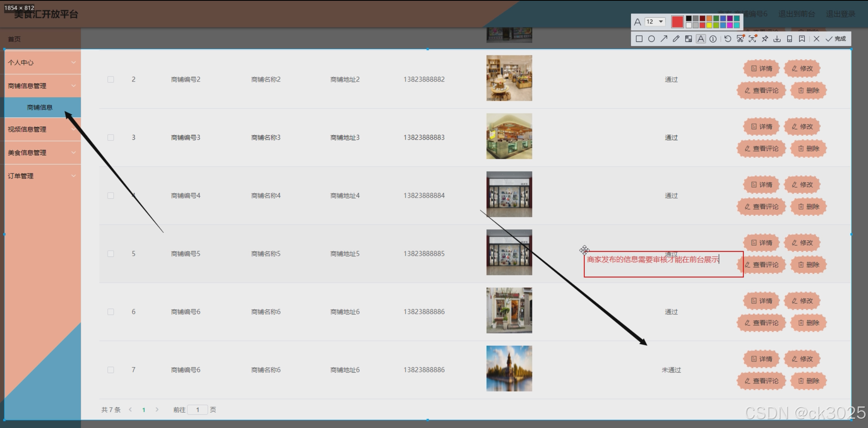
Task: Select the rectangle annotation tool
Action: click(639, 39)
